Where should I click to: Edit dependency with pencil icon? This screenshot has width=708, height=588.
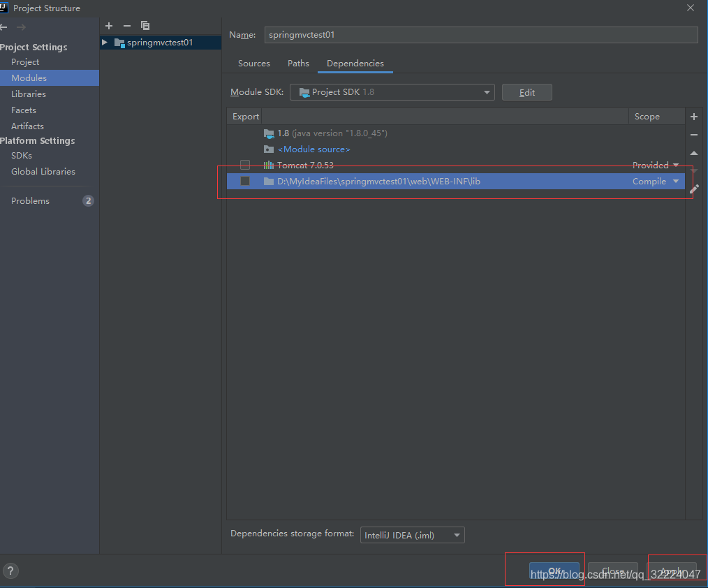click(x=695, y=189)
